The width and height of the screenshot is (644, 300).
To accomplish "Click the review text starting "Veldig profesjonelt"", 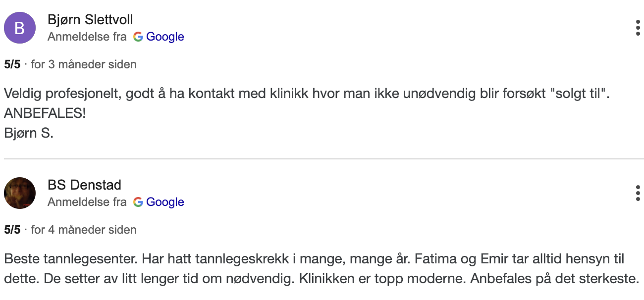I will pos(306,94).
